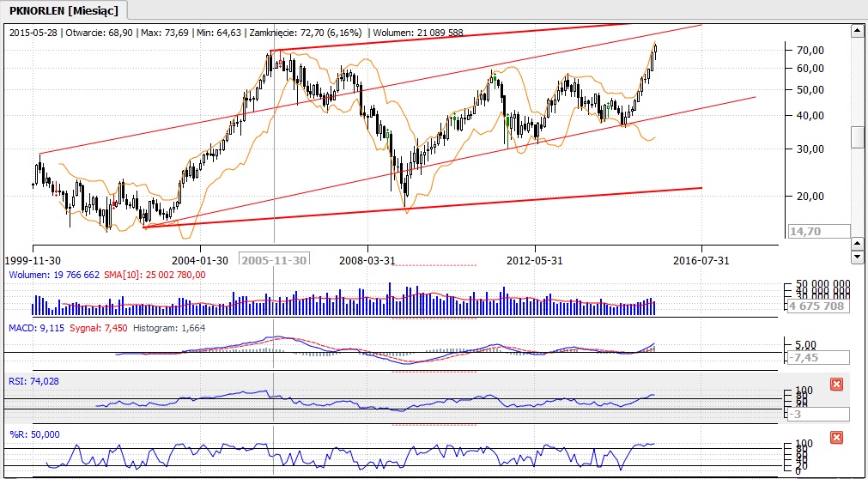This screenshot has height=479, width=868.
Task: Close the RSI indicator panel
Action: (836, 385)
